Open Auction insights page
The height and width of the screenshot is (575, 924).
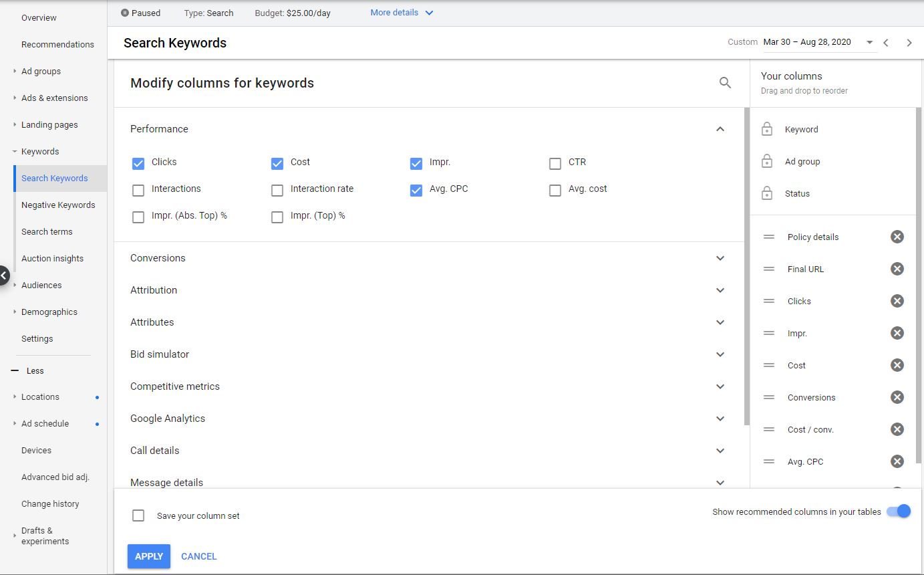52,258
